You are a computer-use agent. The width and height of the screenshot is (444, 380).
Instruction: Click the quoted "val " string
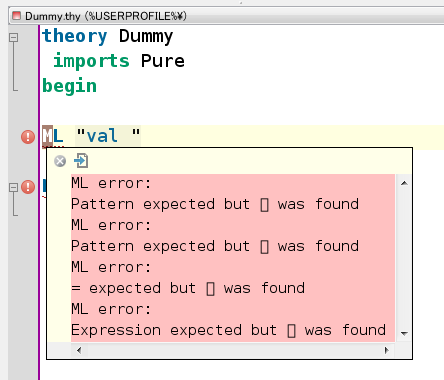pos(108,136)
